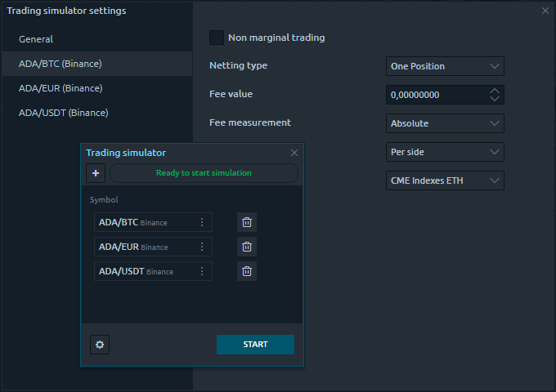Delete the ADA/EUR symbol with trash icon

(x=247, y=247)
